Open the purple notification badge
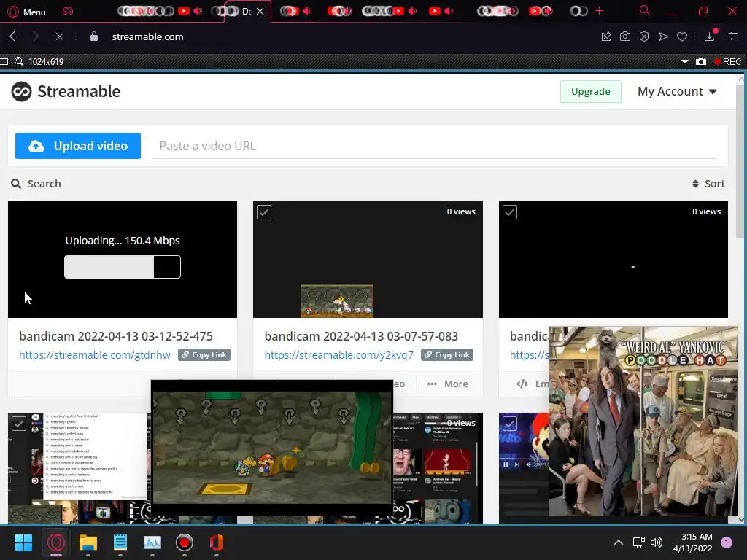Screen dimensions: 747x560 point(727,542)
